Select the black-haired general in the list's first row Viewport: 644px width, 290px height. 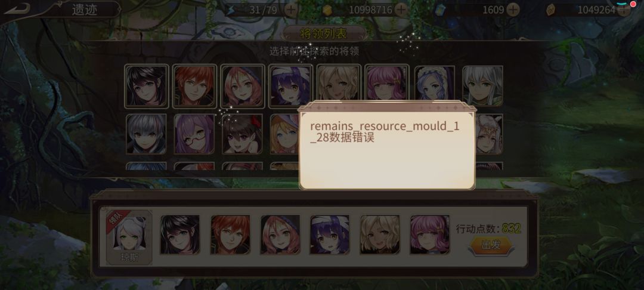pos(146,87)
